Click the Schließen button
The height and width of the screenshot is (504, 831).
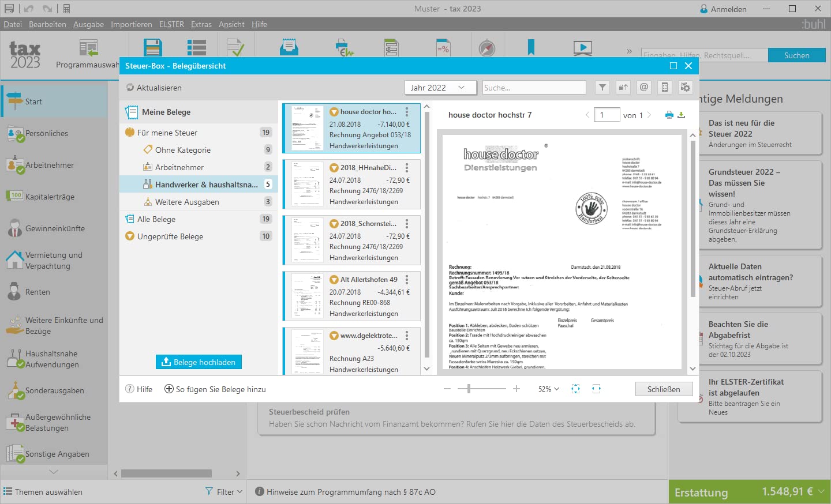[x=664, y=389]
